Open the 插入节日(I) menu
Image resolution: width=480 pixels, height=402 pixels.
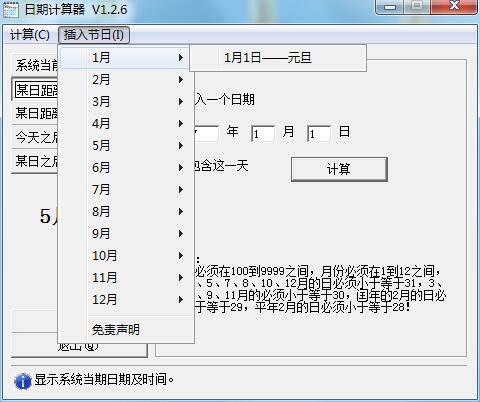(x=94, y=35)
